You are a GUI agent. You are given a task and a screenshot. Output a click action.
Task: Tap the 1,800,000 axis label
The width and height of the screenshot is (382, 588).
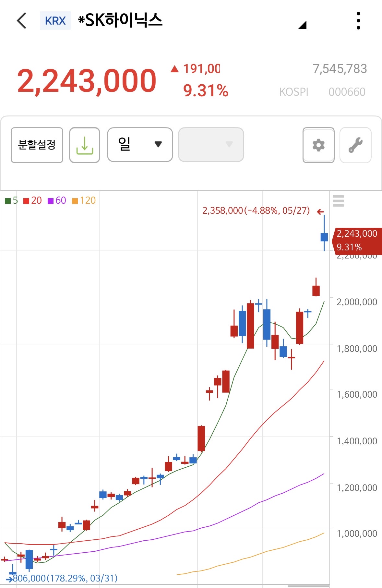pos(357,349)
